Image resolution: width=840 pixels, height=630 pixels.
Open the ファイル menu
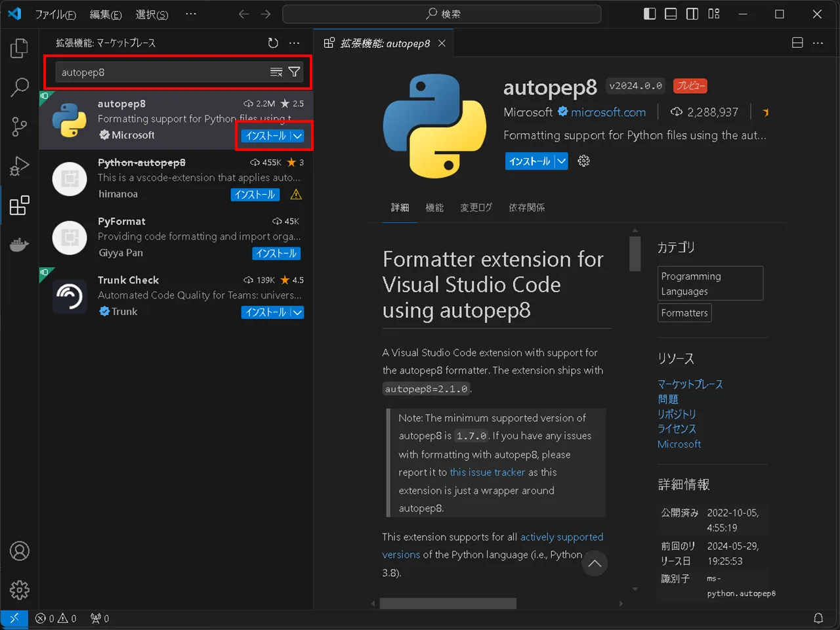pos(55,14)
